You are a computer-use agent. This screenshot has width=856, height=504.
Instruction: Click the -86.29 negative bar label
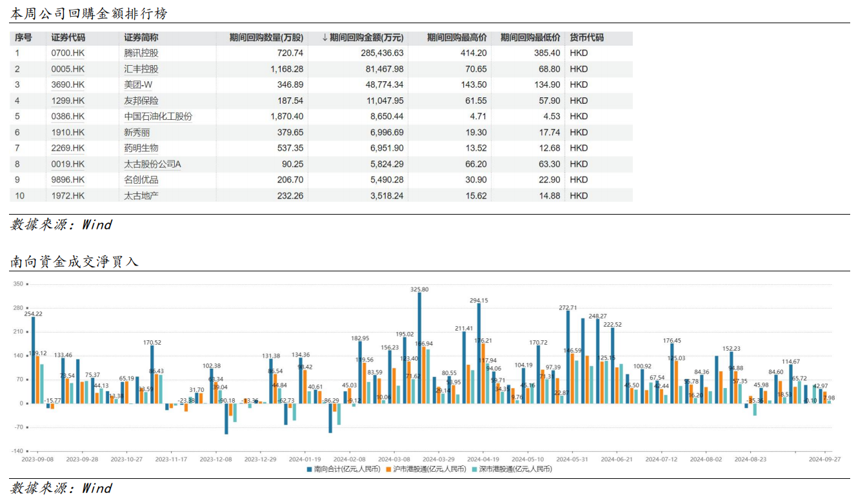[331, 400]
